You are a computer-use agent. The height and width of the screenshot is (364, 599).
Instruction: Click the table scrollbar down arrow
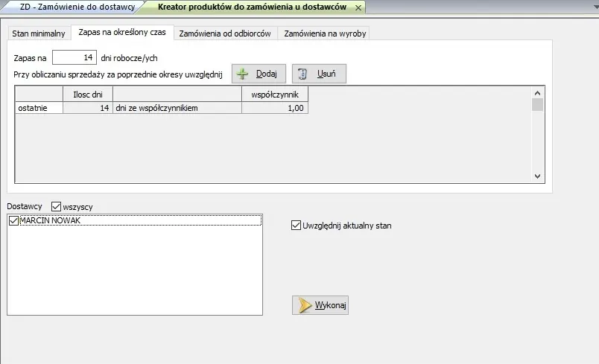537,176
